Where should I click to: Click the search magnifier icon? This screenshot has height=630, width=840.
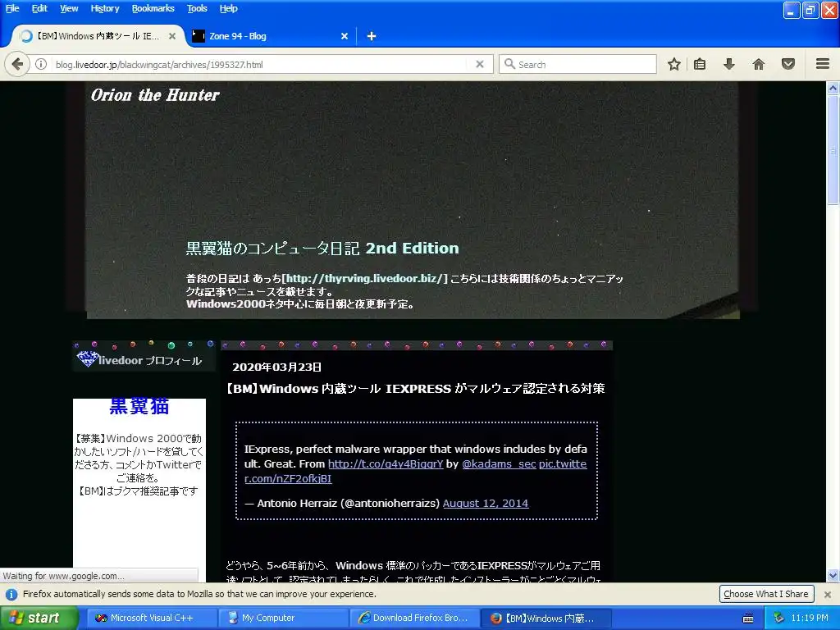509,64
